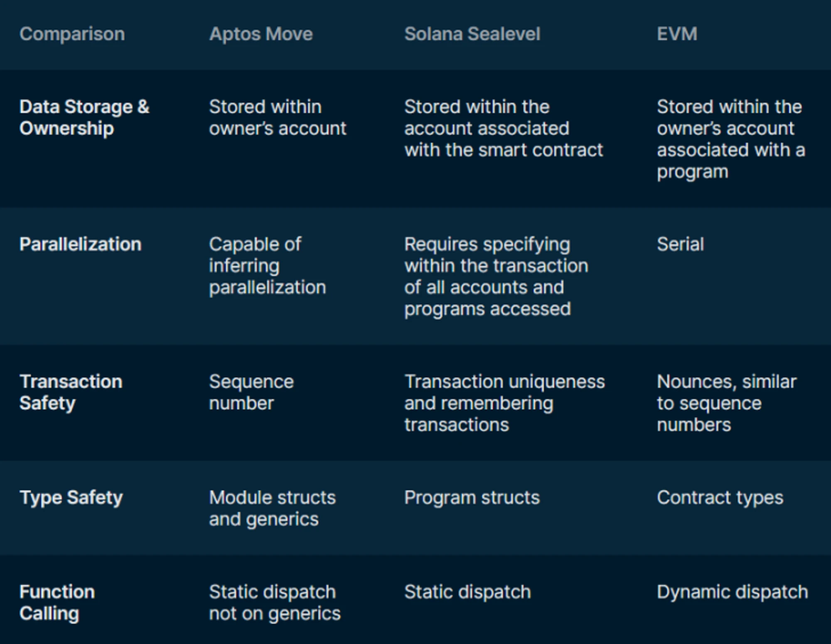Select the 'Dynamic dispatch' cell
This screenshot has width=831, height=644.
(732, 592)
